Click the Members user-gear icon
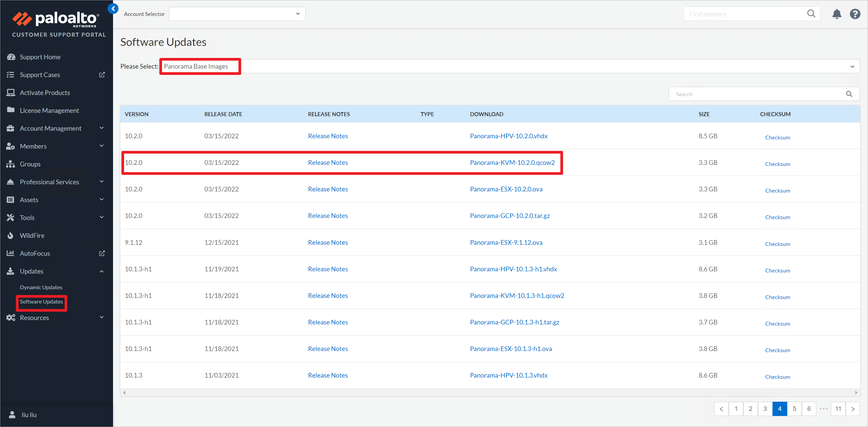Image resolution: width=868 pixels, height=427 pixels. pyautogui.click(x=11, y=146)
